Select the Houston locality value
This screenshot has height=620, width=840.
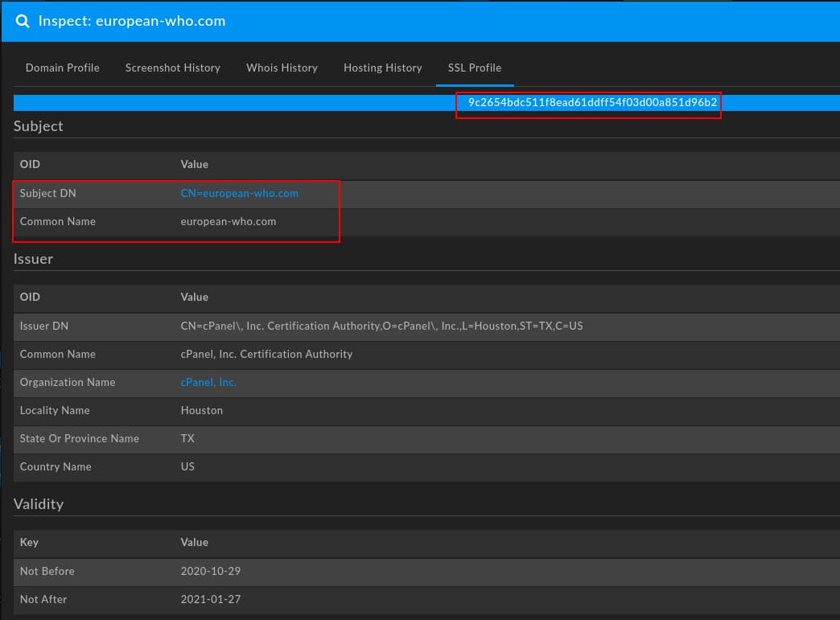click(201, 411)
